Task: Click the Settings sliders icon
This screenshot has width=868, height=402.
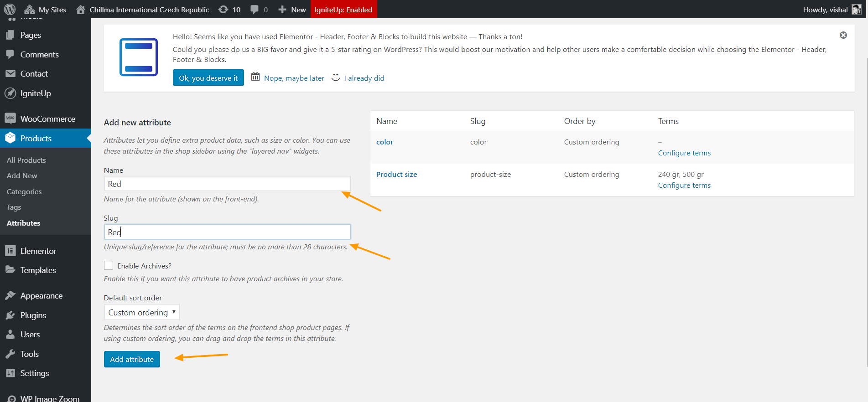Action: pos(10,373)
